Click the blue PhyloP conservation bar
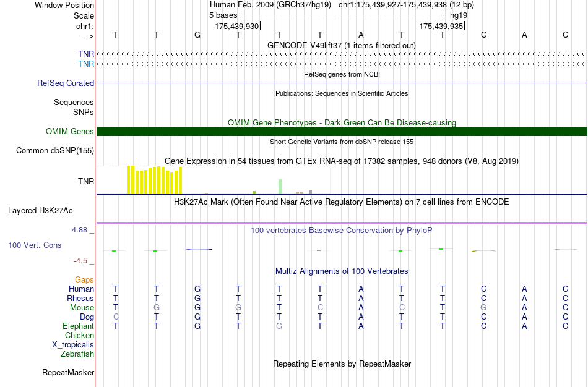Image resolution: width=588 pixels, height=387 pixels. pyautogui.click(x=199, y=249)
